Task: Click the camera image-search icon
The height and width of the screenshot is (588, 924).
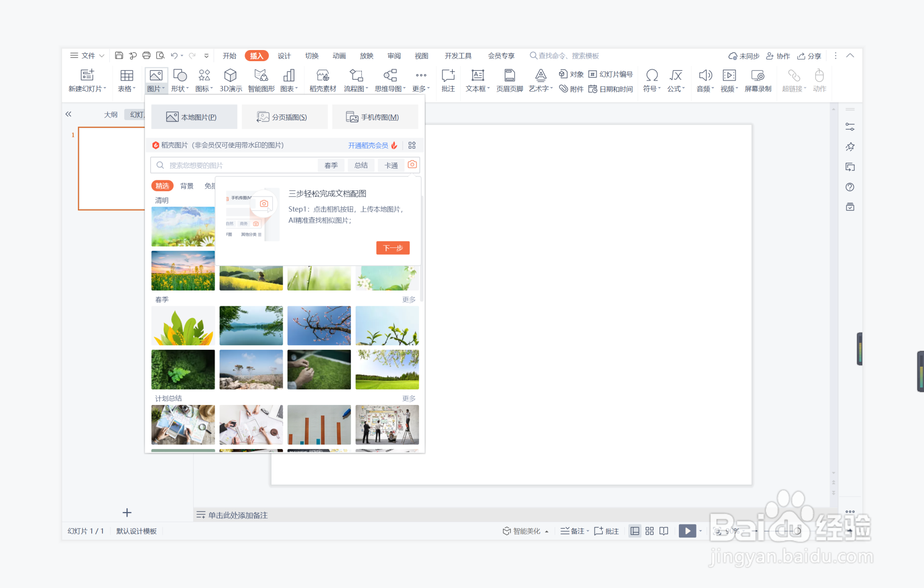Action: tap(412, 165)
